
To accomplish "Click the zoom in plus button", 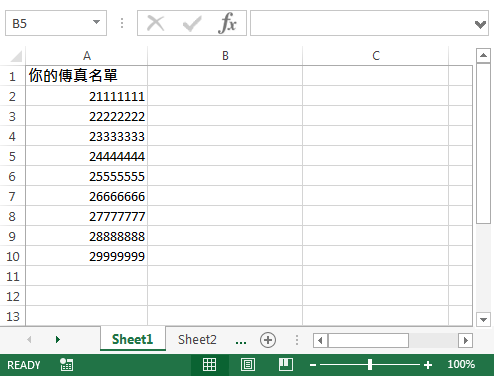I will coord(428,365).
